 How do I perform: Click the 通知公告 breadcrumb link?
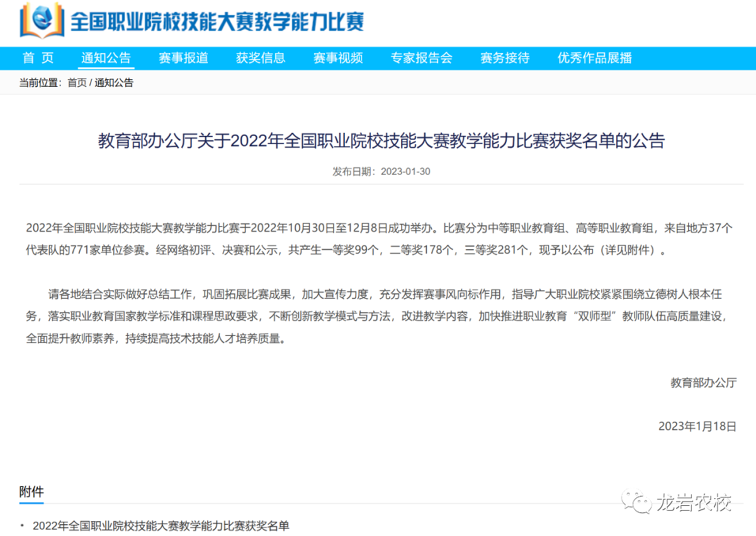pyautogui.click(x=114, y=83)
